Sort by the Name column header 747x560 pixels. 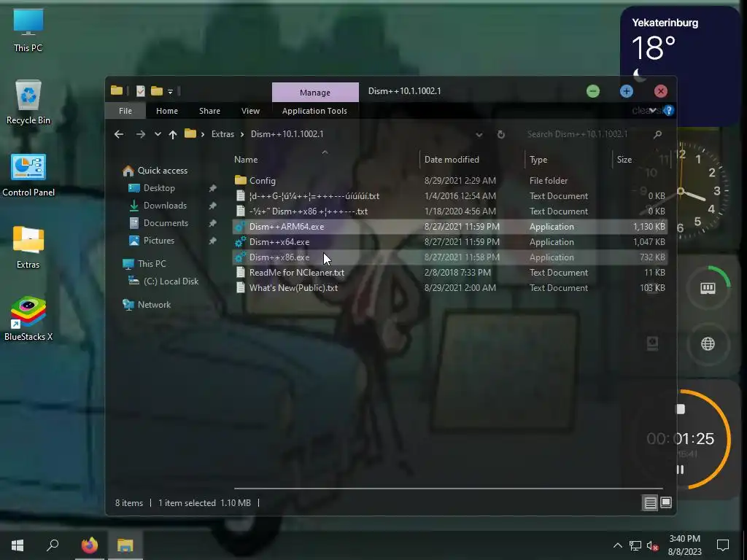[246, 160]
